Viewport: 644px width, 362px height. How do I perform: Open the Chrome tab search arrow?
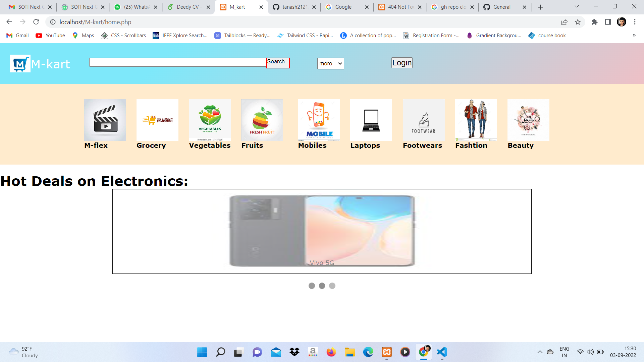coord(577,6)
